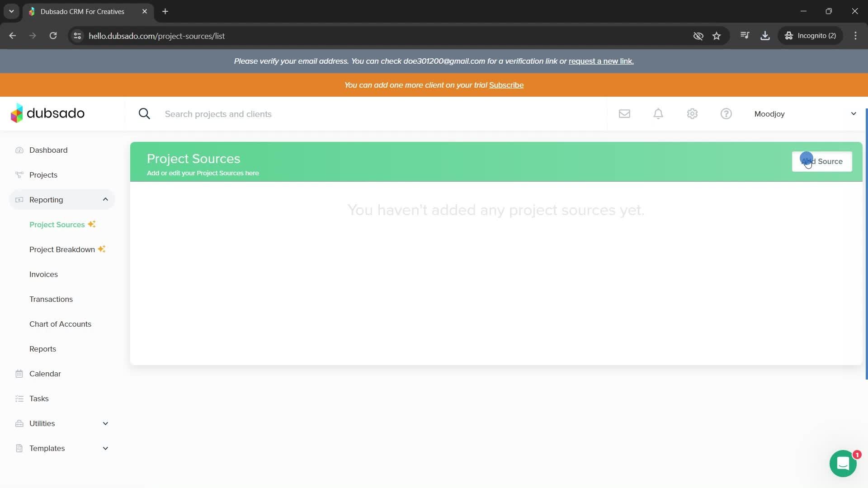Click the page vertical scrollbar
The width and height of the screenshot is (868, 488).
click(866, 244)
